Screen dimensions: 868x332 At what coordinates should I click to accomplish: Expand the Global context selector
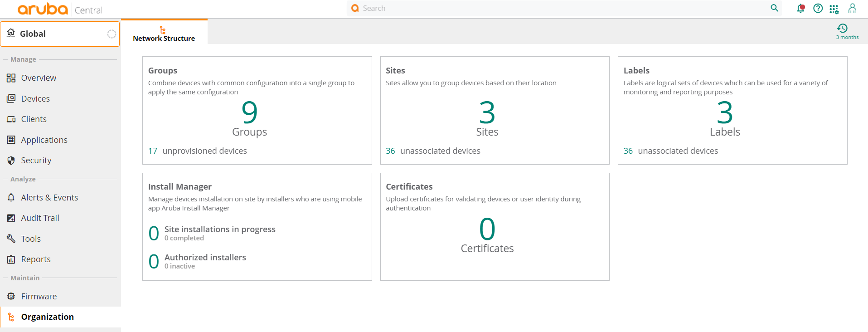[60, 34]
